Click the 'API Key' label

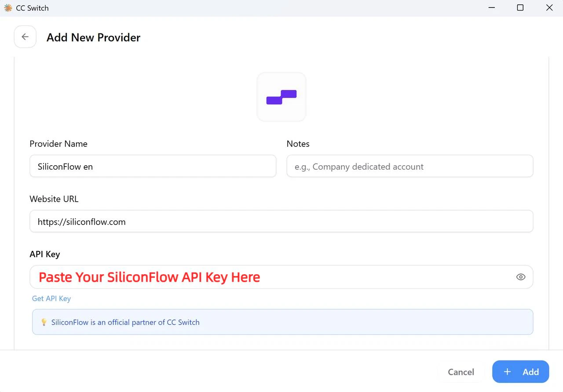click(45, 254)
